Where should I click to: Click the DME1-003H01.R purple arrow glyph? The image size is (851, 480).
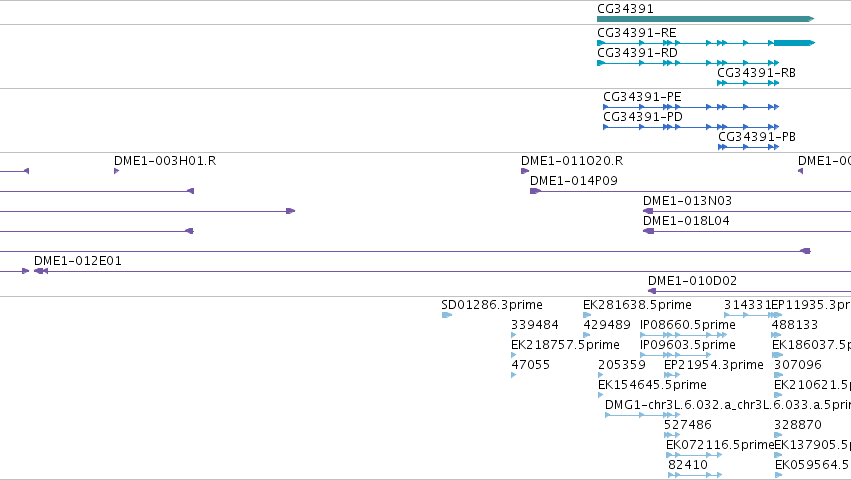point(117,171)
